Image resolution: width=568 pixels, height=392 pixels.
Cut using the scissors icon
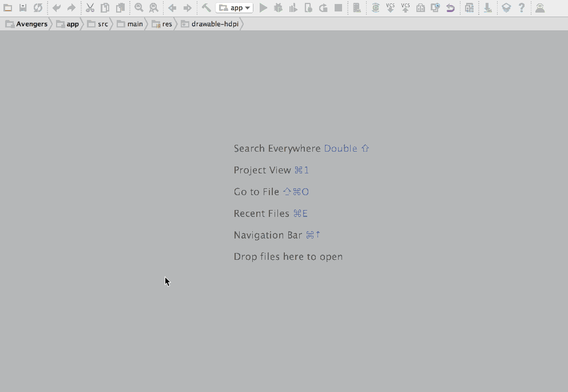click(x=90, y=7)
